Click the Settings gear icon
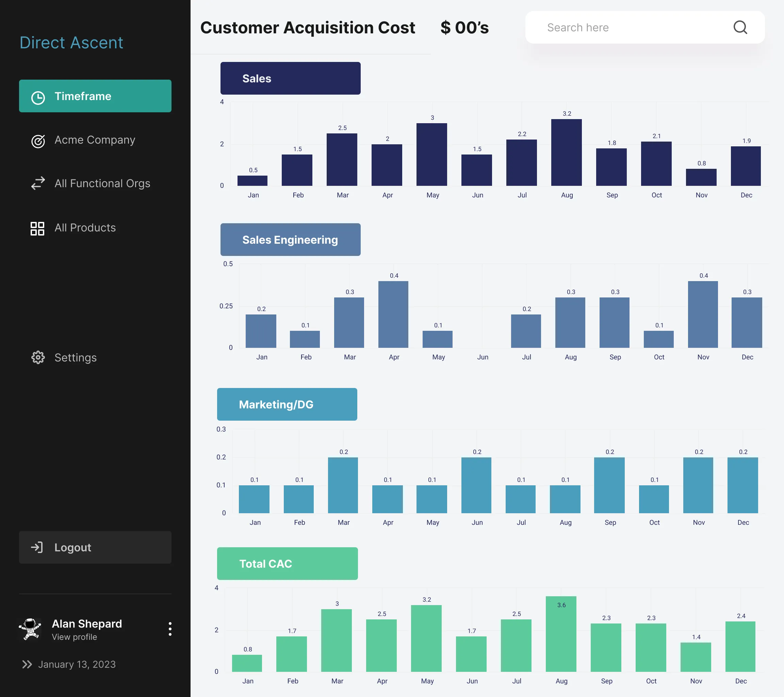Viewport: 784px width, 697px height. point(38,357)
